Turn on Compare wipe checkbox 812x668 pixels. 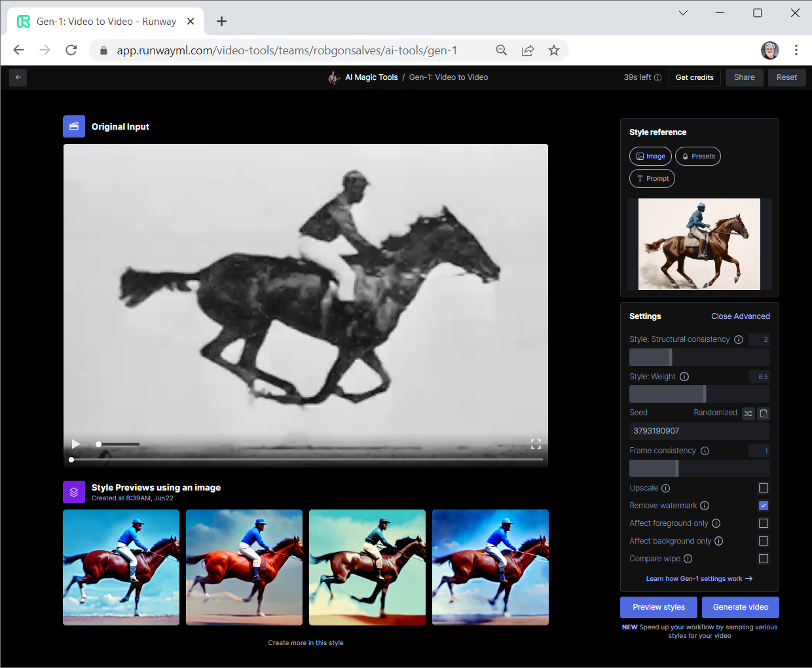(764, 559)
